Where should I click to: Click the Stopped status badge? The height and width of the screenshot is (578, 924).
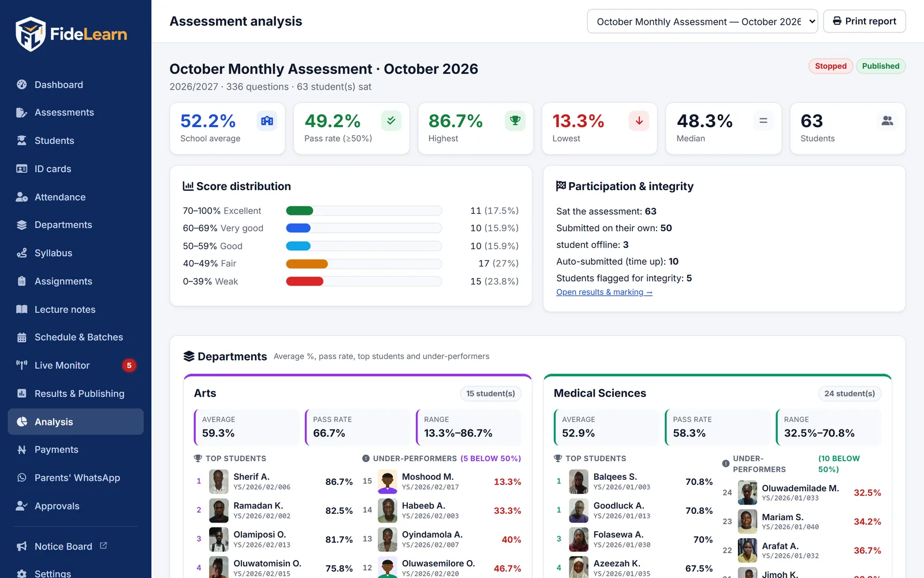830,66
